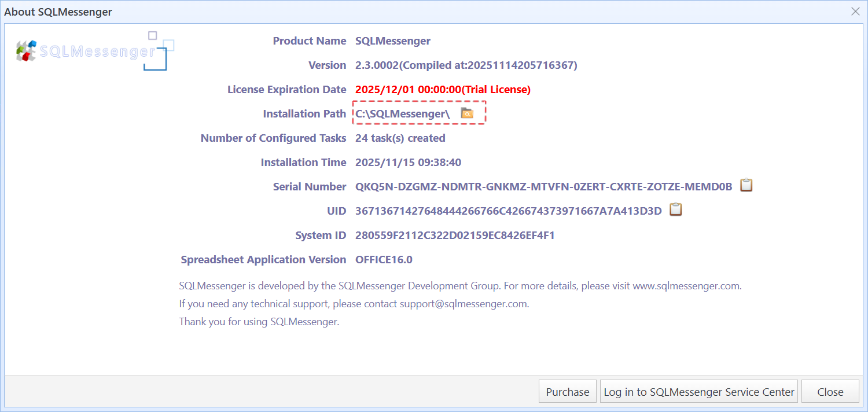Select the UID value text
This screenshot has width=868, height=412.
(509, 211)
